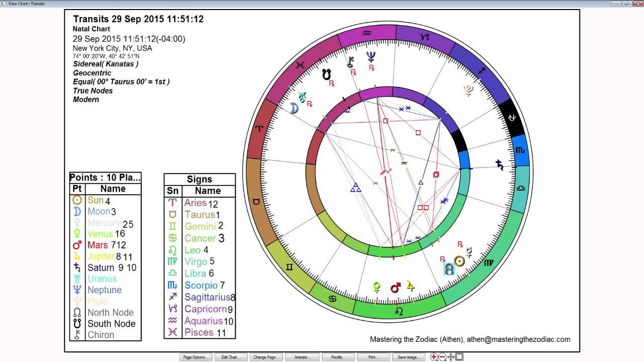Click the Sagittarius arrow on the zodiac ring

pyautogui.click(x=481, y=71)
